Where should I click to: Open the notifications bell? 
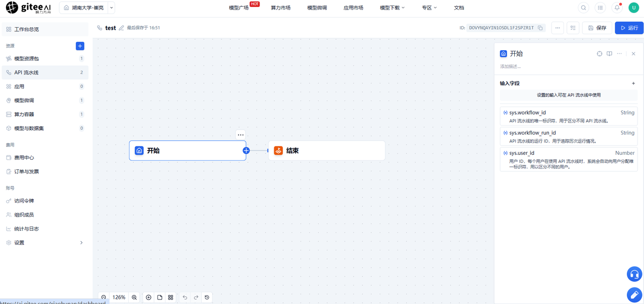(617, 8)
